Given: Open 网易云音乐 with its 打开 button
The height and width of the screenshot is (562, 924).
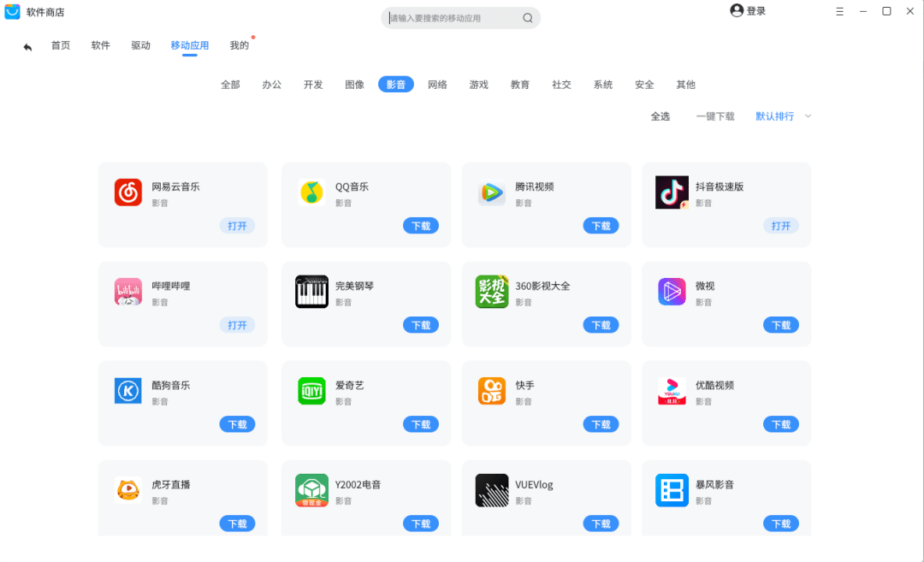Looking at the screenshot, I should (x=238, y=226).
